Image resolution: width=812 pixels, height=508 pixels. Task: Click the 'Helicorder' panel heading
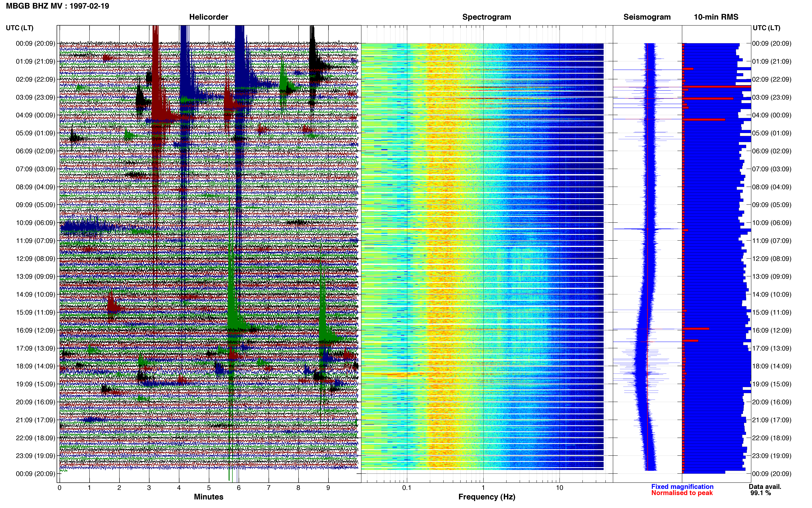[x=209, y=17]
